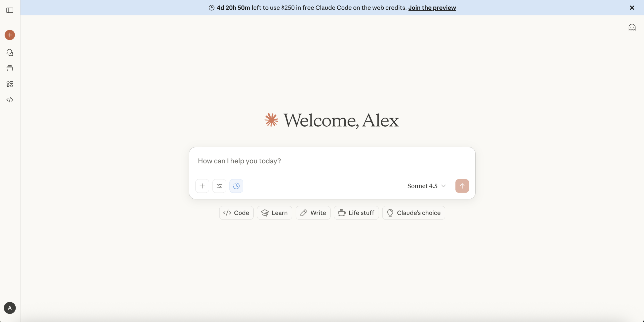The height and width of the screenshot is (322, 644).
Task: Open the Artifacts icon in sidebar
Action: pyautogui.click(x=10, y=84)
